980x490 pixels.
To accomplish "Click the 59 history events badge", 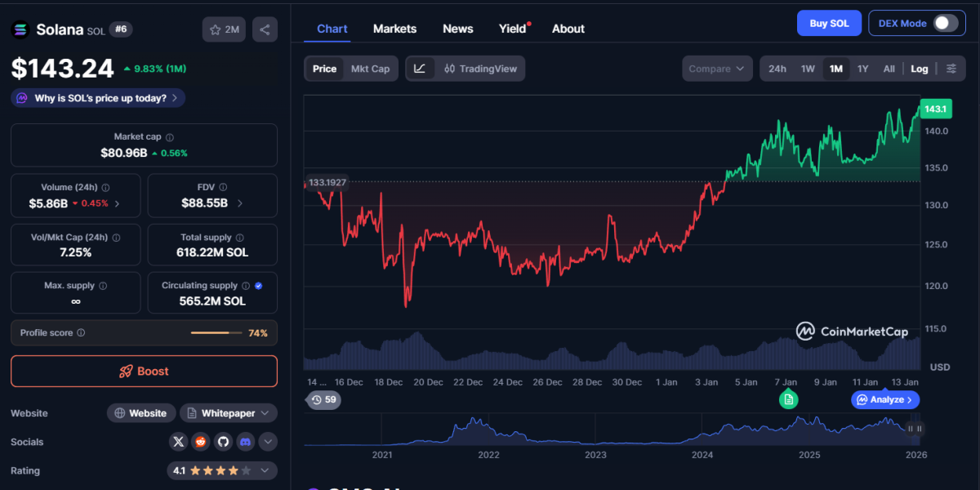I will coord(323,399).
